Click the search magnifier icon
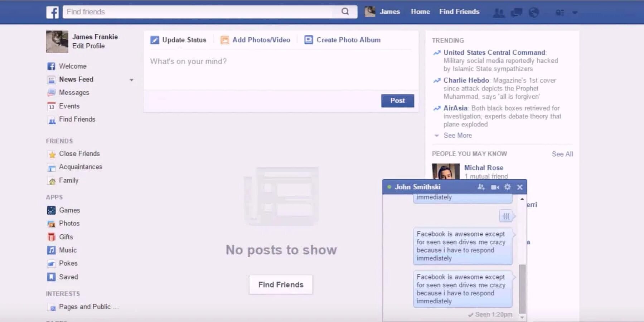The width and height of the screenshot is (644, 322). click(x=345, y=11)
